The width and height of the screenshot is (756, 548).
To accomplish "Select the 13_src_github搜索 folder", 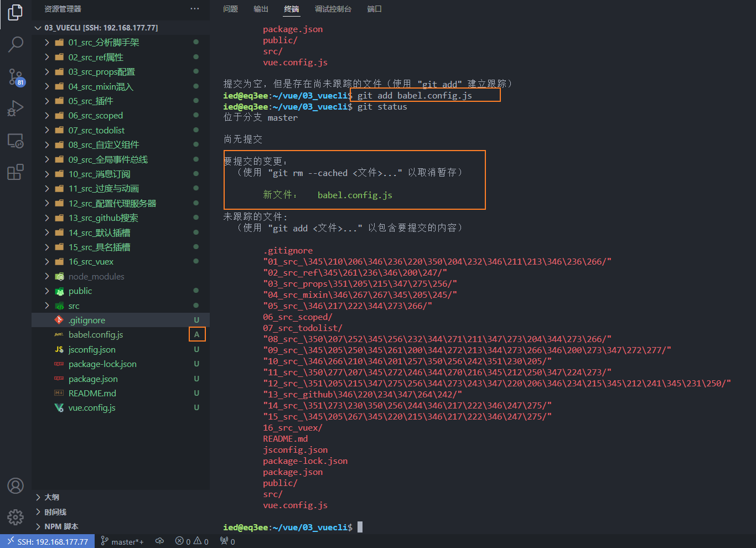I will pos(121,218).
